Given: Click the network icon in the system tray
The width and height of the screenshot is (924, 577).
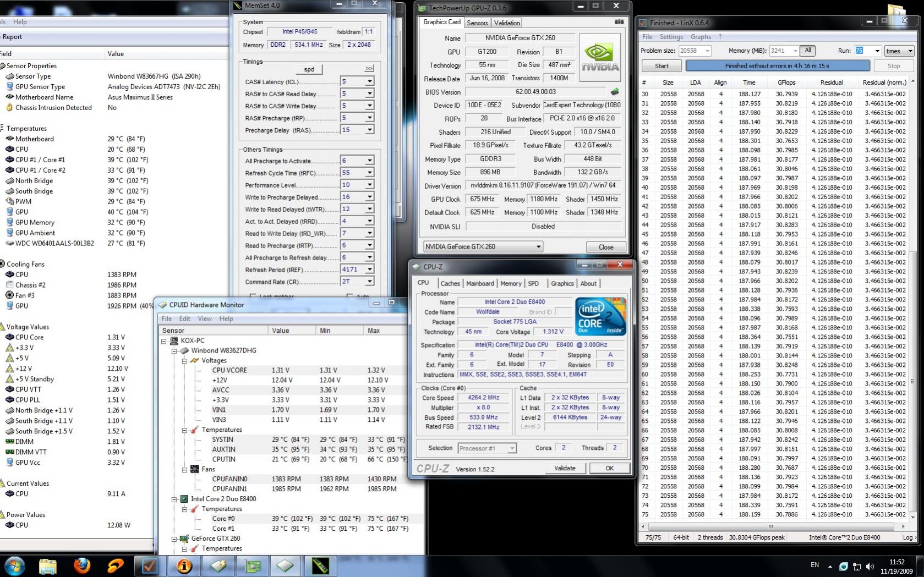Looking at the screenshot, I should point(857,566).
